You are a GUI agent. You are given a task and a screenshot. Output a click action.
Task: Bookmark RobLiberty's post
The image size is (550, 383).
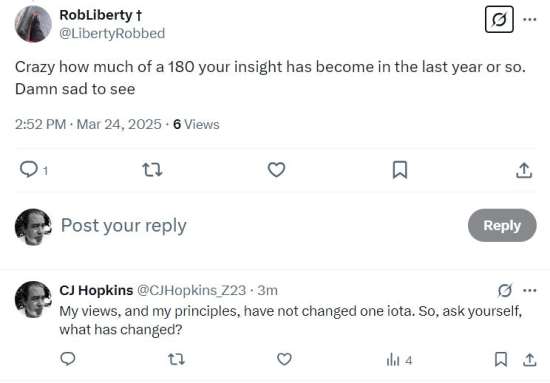point(400,170)
